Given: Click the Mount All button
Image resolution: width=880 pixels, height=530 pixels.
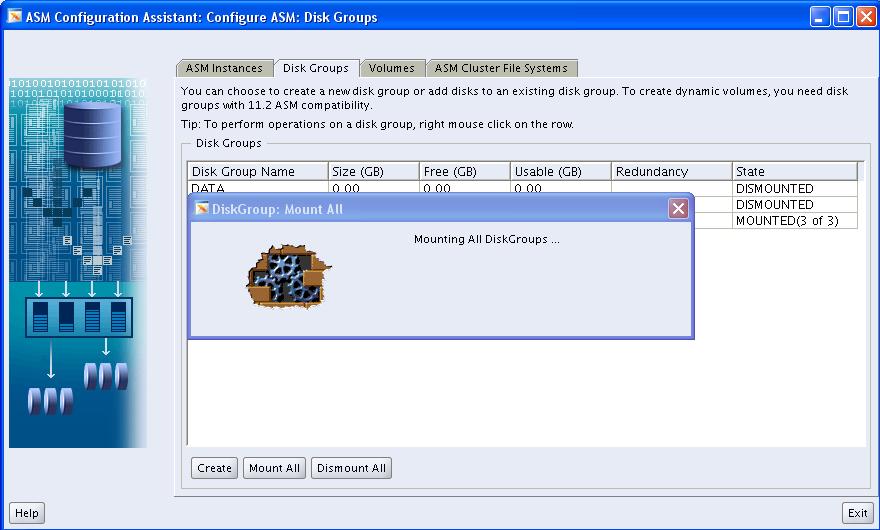Looking at the screenshot, I should point(274,468).
